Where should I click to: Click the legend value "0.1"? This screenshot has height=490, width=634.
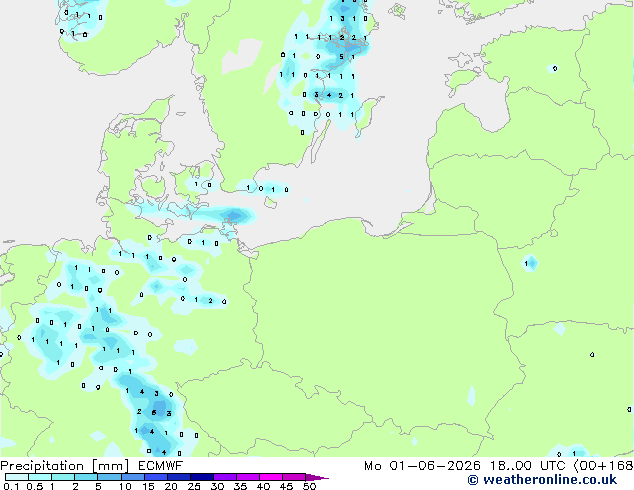click(x=10, y=486)
